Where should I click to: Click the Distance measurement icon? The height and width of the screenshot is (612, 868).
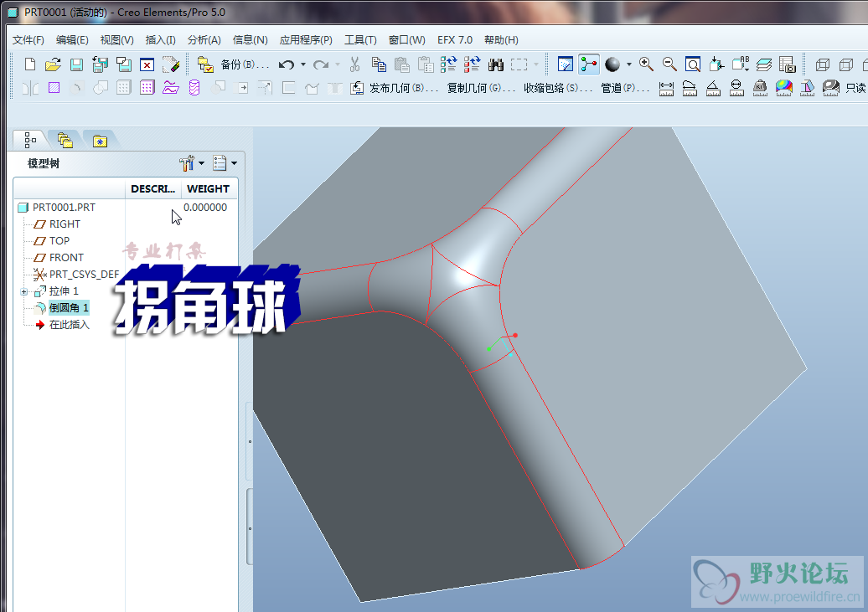tap(666, 88)
